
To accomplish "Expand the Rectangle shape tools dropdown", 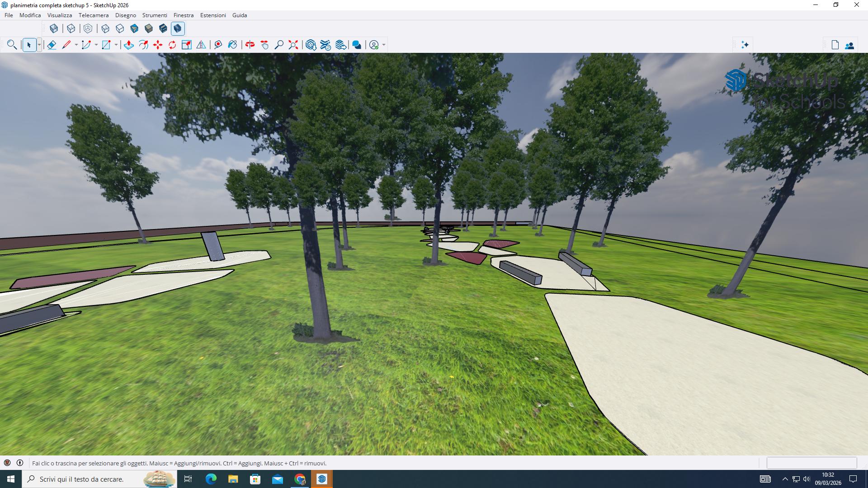I will click(116, 45).
